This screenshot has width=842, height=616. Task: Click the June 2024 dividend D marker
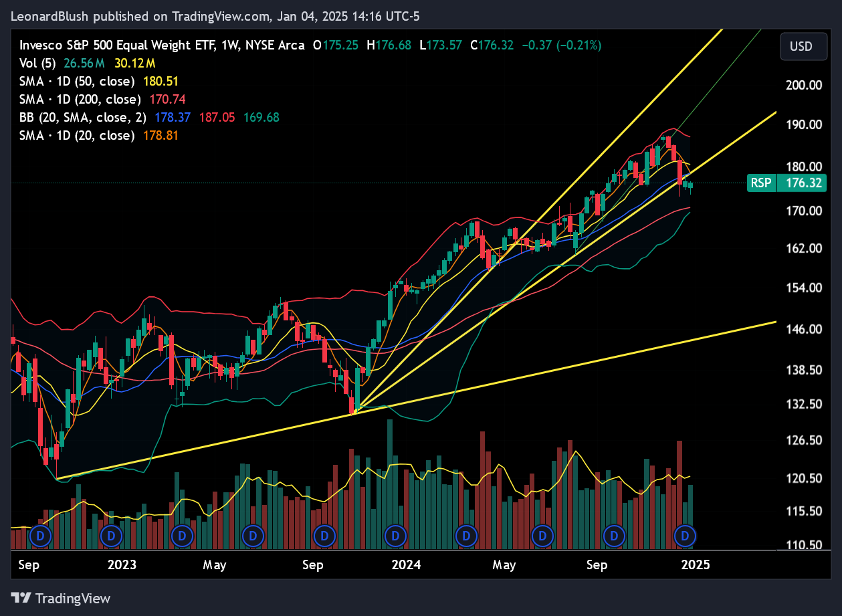542,536
